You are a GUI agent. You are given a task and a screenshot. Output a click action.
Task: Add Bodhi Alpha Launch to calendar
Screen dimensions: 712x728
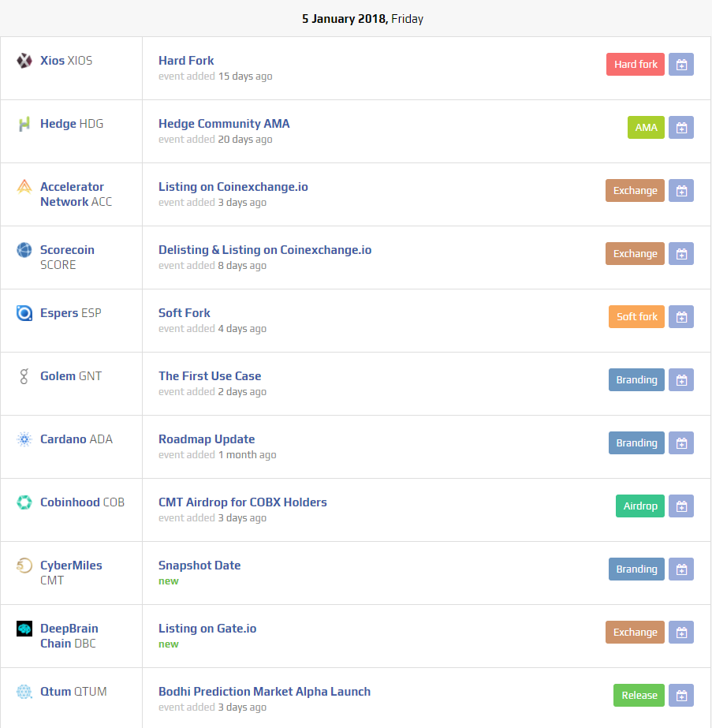pos(681,696)
